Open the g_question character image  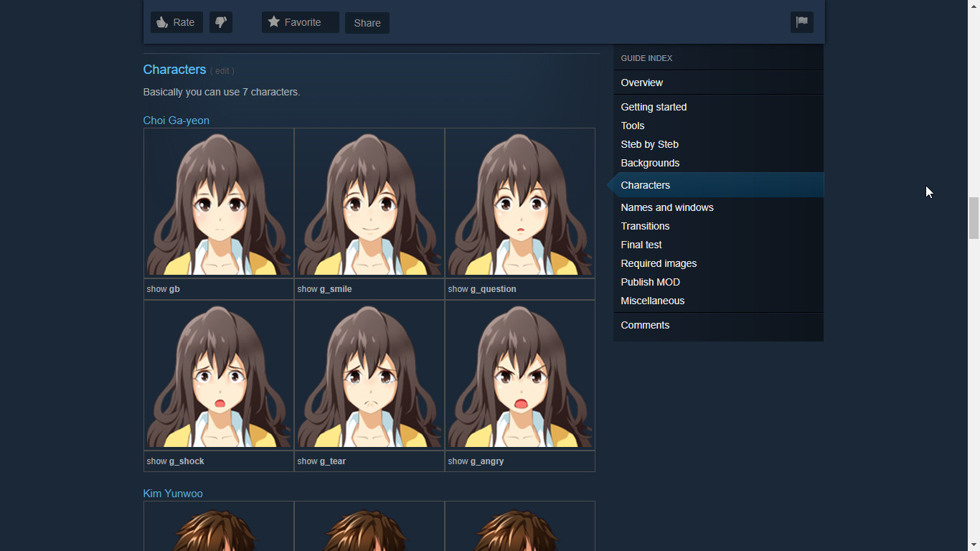pos(520,203)
